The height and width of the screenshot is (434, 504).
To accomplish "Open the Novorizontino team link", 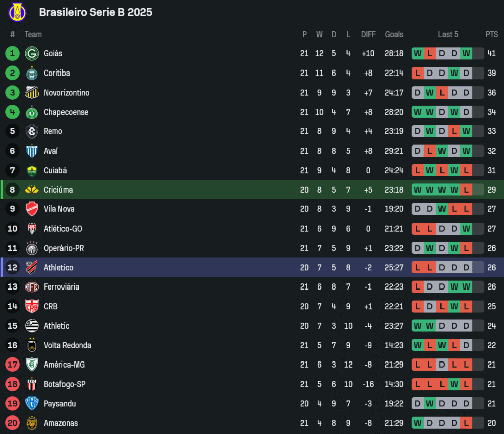I will [67, 93].
